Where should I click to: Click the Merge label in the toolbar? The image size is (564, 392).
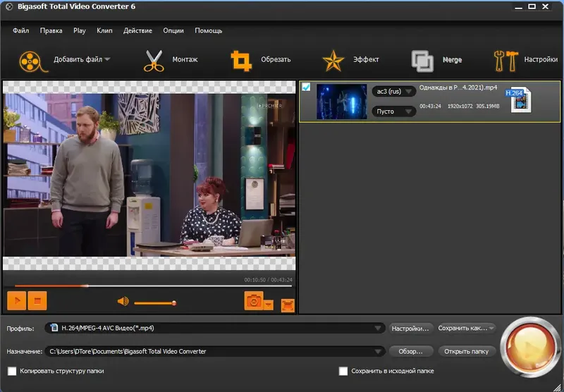[452, 60]
